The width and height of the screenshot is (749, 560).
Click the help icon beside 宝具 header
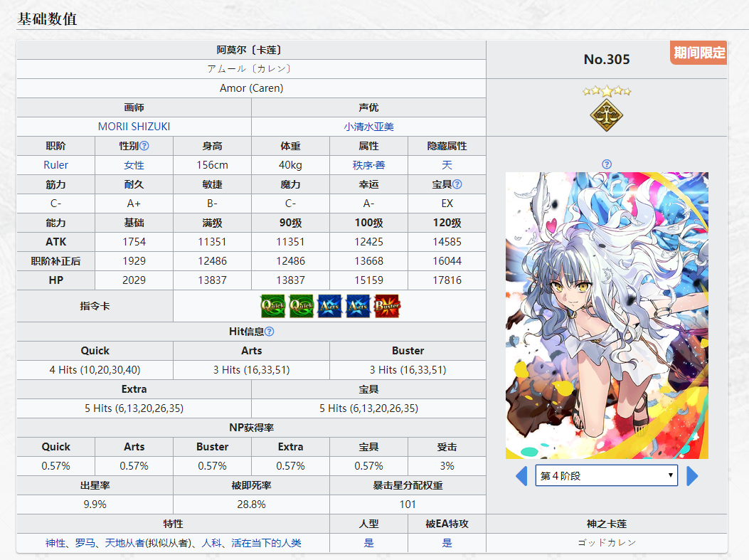click(x=457, y=184)
